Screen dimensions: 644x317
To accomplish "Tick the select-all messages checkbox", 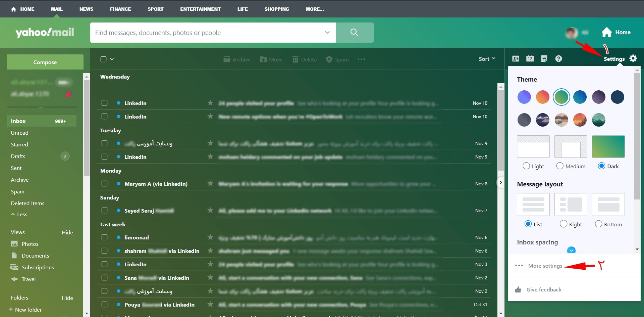I will (104, 59).
